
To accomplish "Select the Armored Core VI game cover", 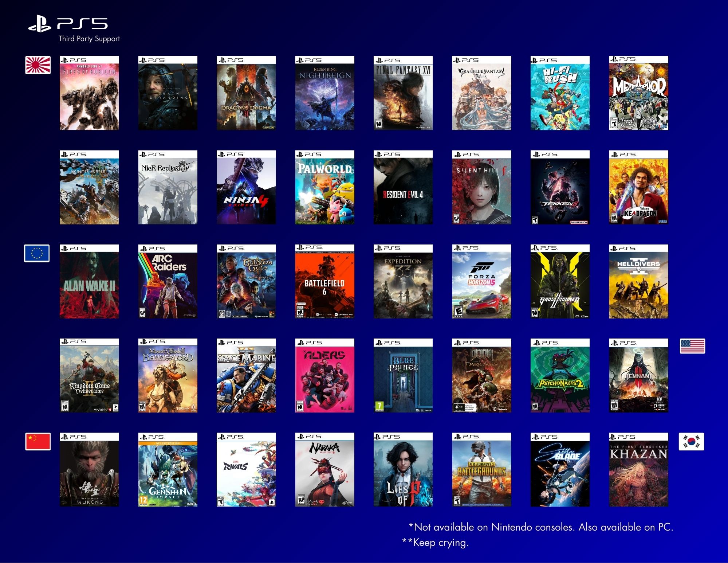I will coord(89,93).
